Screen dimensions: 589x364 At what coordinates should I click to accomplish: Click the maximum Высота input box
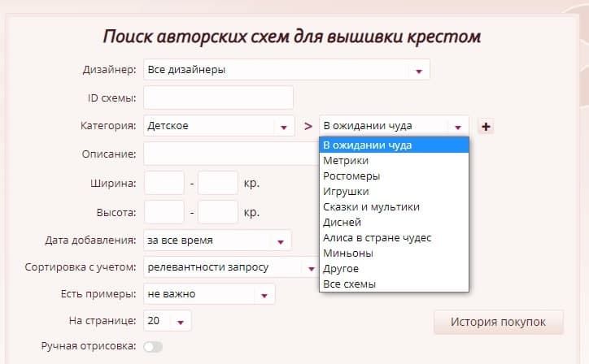tap(217, 213)
